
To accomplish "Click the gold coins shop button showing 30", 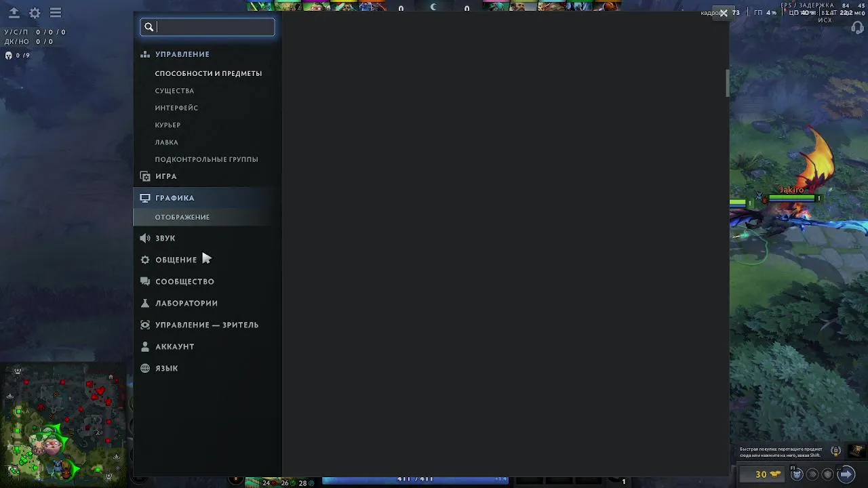I will [x=763, y=474].
